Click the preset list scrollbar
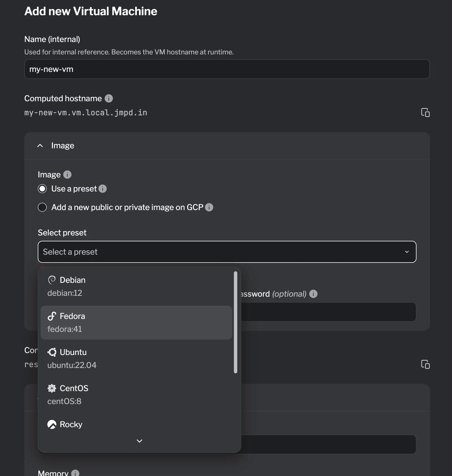Screen dimensions: 452x476 point(236,322)
